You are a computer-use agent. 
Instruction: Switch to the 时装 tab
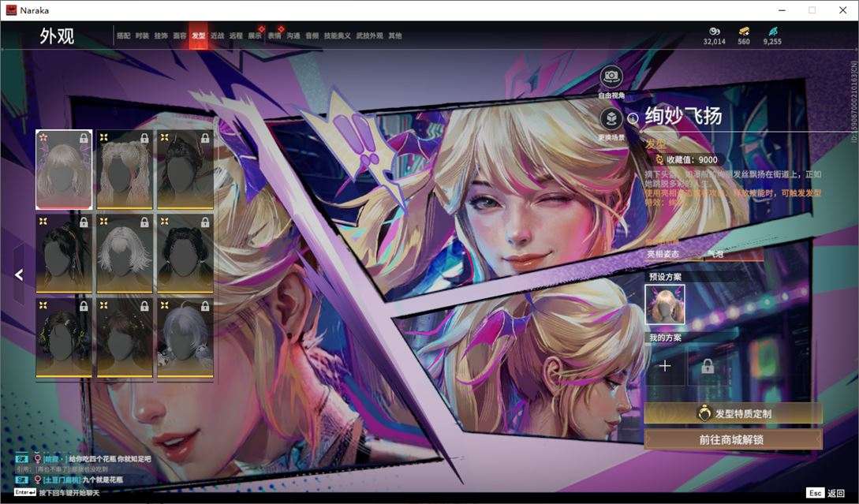[x=142, y=35]
